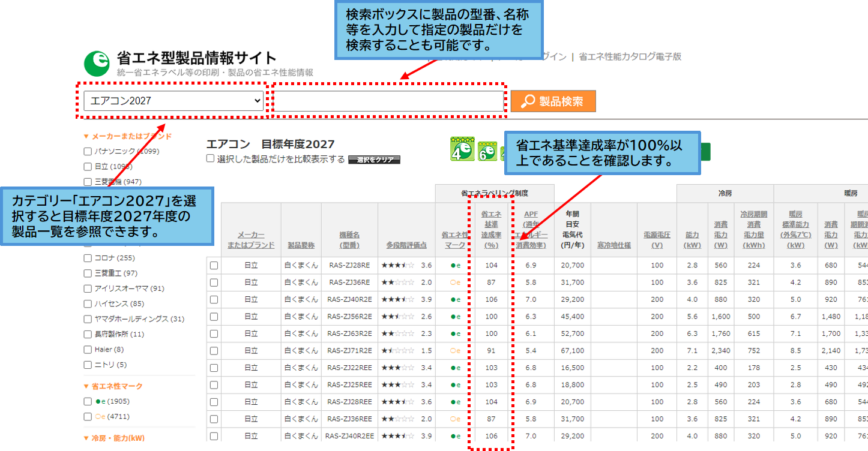Sort by 省エネ基準達成率(%) column header
The image size is (868, 451).
(x=492, y=229)
